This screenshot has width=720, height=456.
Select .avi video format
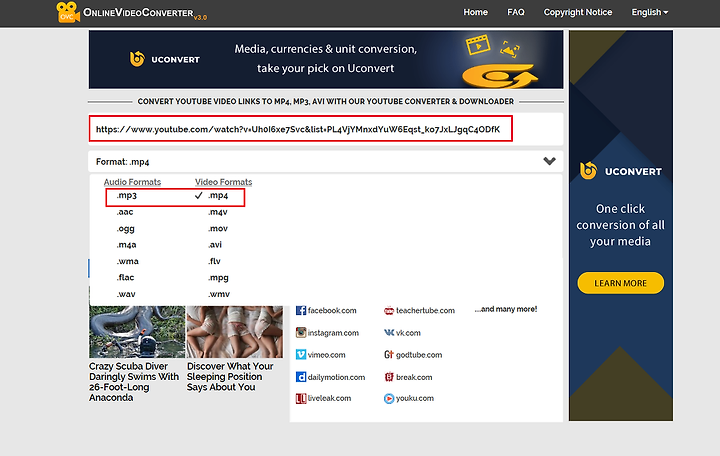(215, 245)
